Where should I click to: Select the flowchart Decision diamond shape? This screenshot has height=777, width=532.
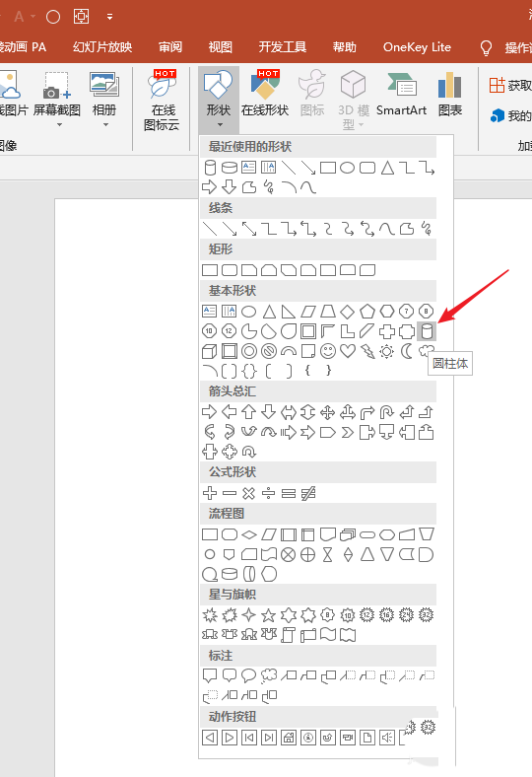point(249,534)
